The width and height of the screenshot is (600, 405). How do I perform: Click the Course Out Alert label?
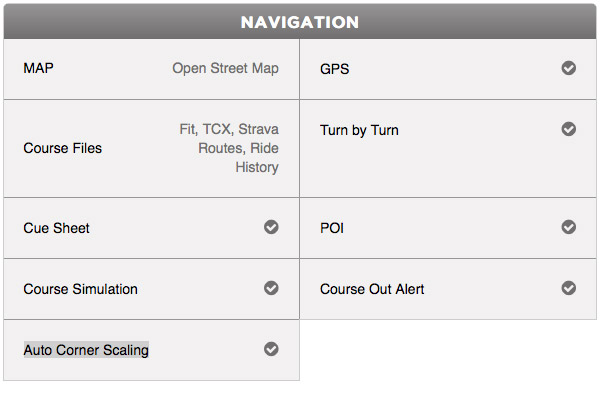[372, 289]
